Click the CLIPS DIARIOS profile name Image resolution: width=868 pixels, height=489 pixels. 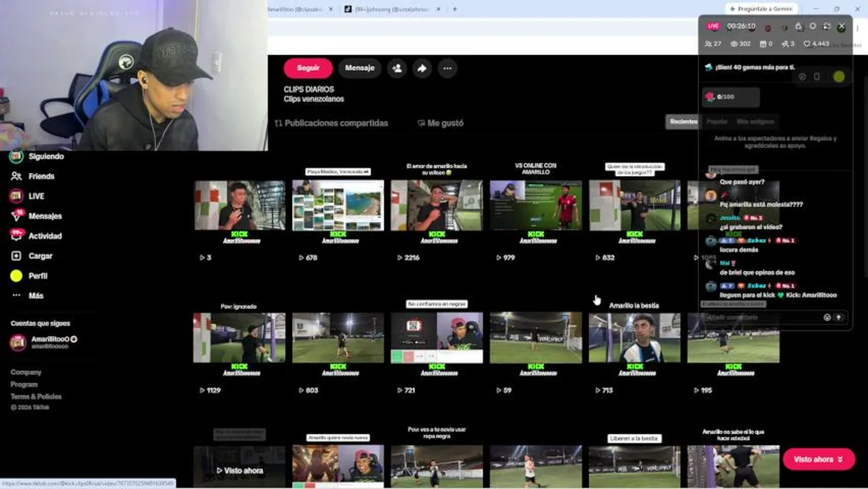point(309,89)
